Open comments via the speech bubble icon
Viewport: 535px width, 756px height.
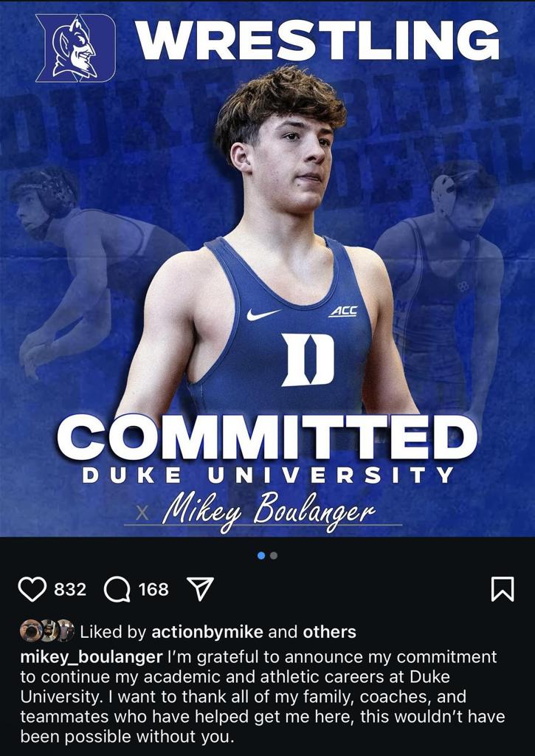117,589
